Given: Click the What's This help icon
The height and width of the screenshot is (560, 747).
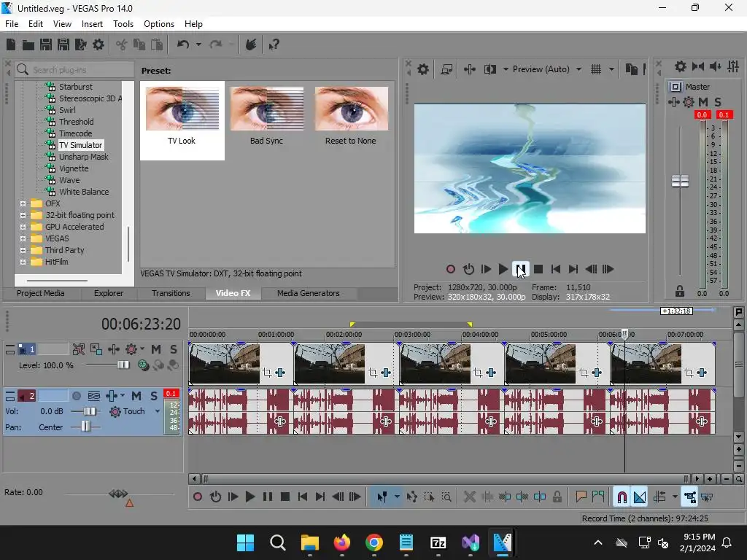Looking at the screenshot, I should click(274, 44).
